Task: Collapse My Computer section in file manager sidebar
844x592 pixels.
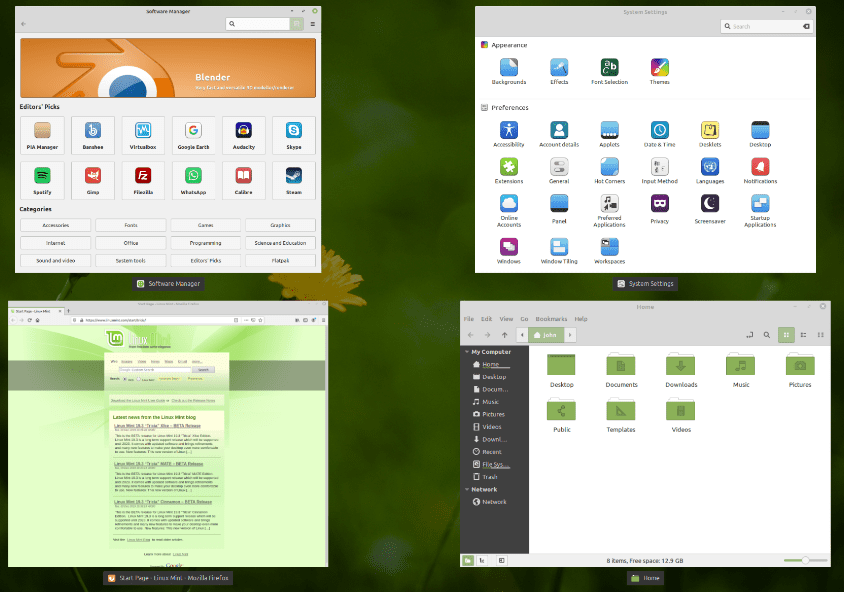Action: [x=467, y=352]
